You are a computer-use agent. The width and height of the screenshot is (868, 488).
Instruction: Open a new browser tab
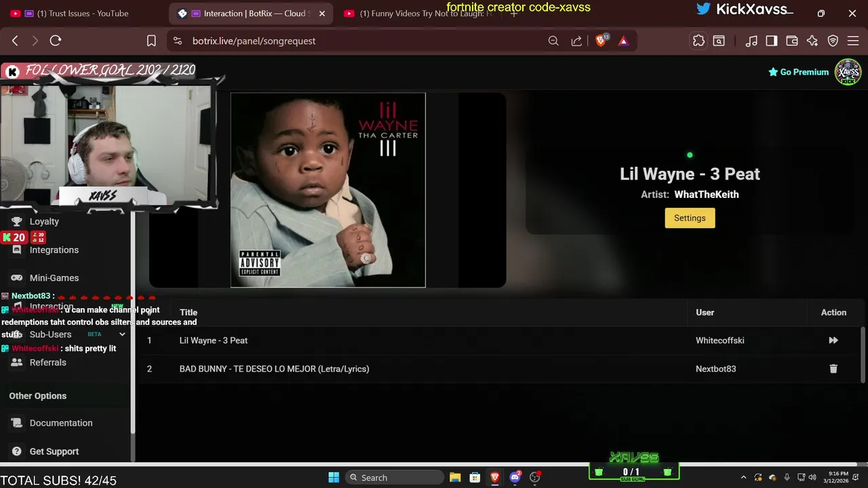(513, 14)
